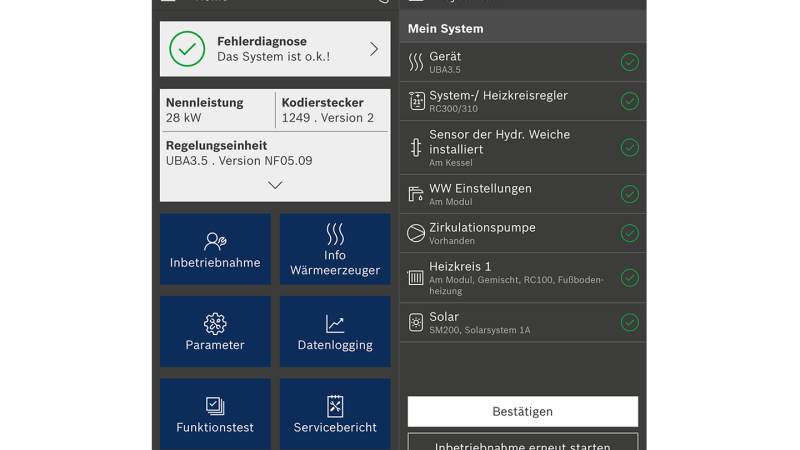Expand device info with the down chevron
The image size is (800, 450).
[x=275, y=185]
